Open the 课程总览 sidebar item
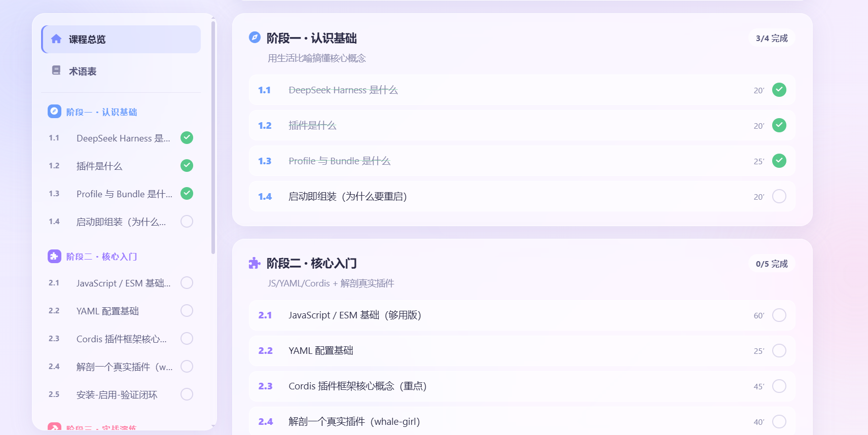Screen dimensions: 868x435 (121, 39)
